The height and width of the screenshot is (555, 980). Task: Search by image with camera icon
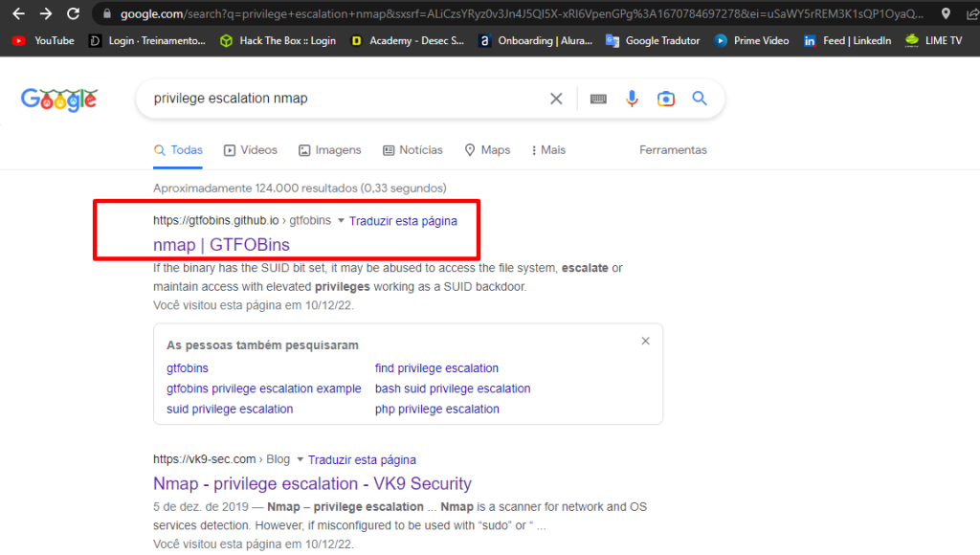tap(666, 99)
